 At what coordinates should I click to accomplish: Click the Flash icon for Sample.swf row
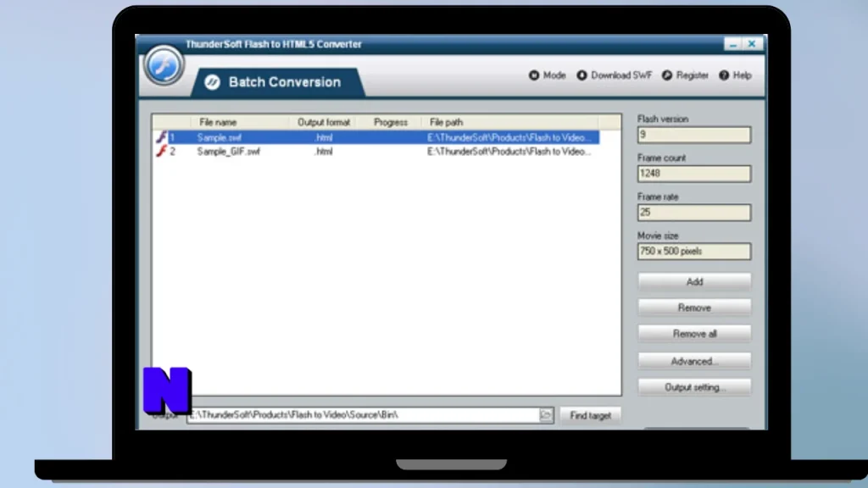[x=161, y=137]
